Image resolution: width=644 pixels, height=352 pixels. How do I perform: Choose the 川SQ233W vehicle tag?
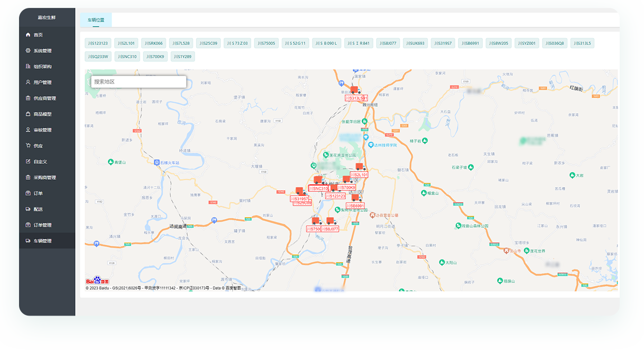98,57
